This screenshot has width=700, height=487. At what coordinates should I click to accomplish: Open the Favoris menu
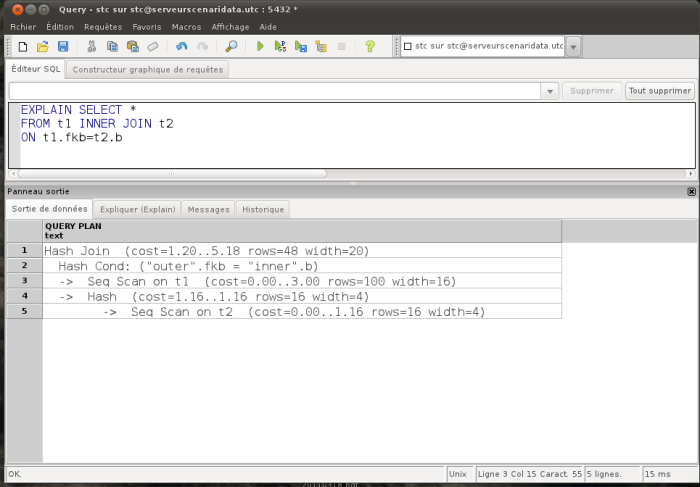coord(147,27)
